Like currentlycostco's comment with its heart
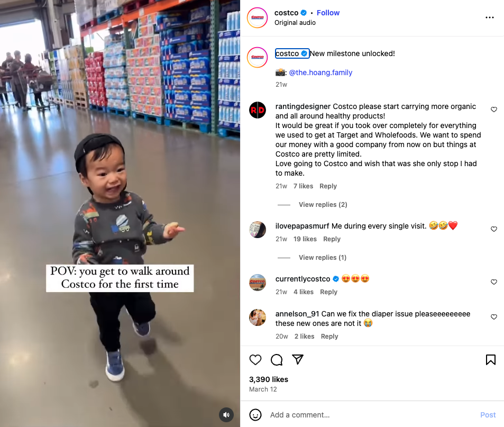Image resolution: width=504 pixels, height=427 pixels. 494,282
